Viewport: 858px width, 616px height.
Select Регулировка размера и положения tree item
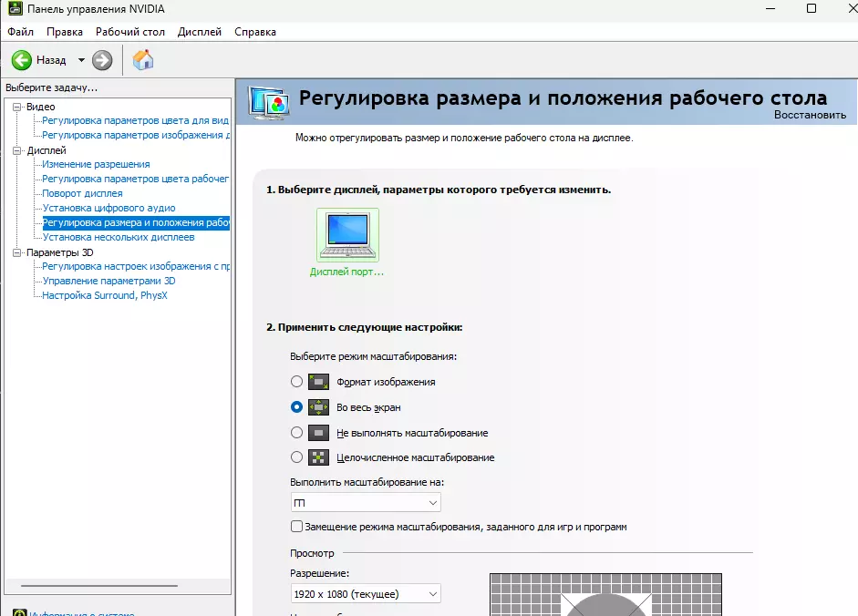click(x=136, y=222)
